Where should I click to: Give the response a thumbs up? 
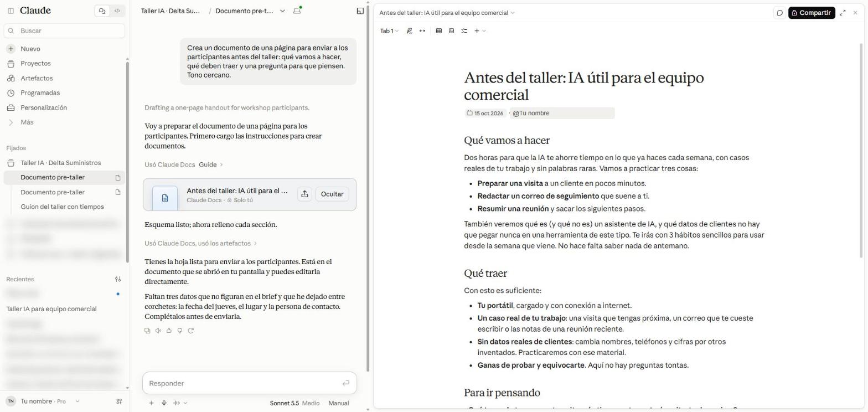pos(169,331)
